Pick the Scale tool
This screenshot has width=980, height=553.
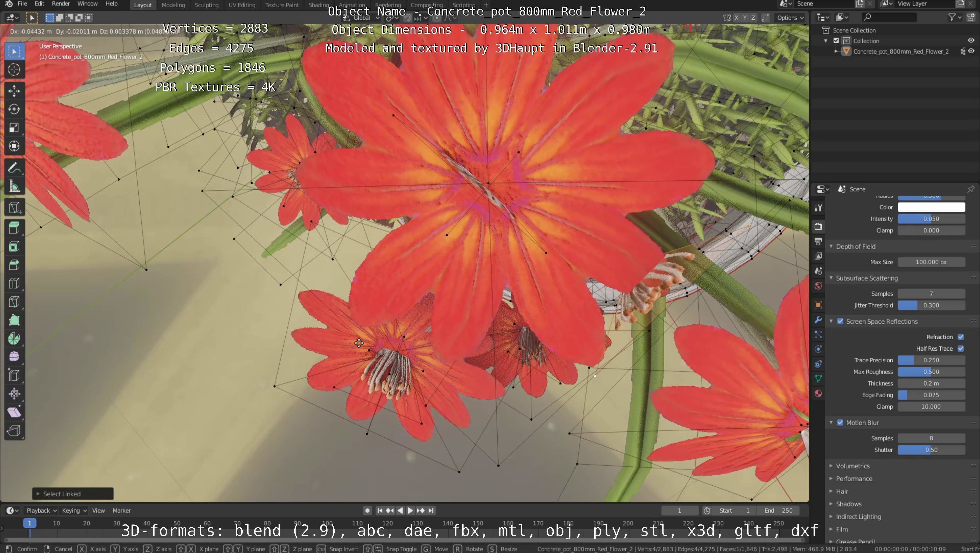(14, 127)
